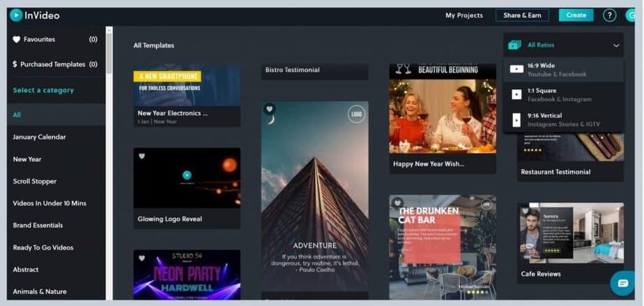The image size is (644, 306).
Task: Favourite the Neon Party template
Action: pyautogui.click(x=141, y=258)
